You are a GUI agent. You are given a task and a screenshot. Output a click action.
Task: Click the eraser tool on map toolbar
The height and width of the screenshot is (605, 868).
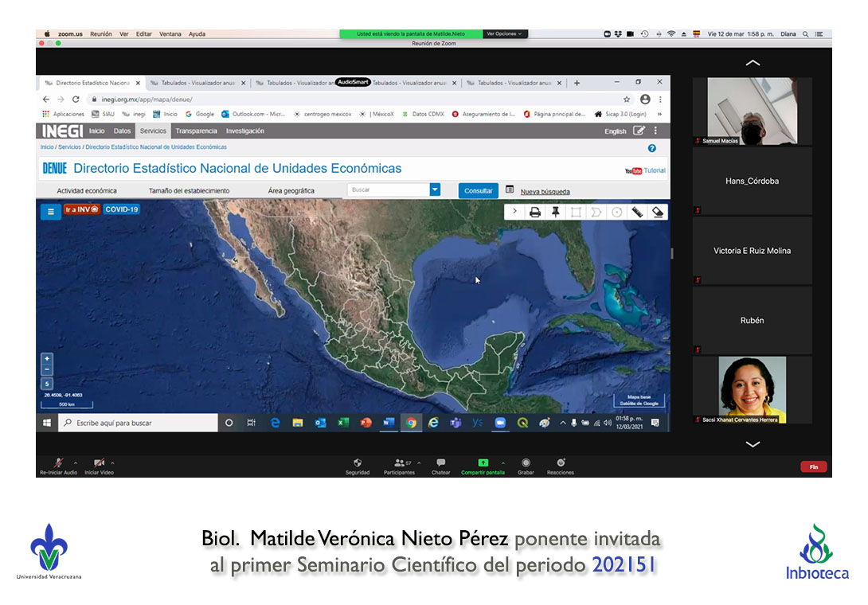pyautogui.click(x=658, y=212)
